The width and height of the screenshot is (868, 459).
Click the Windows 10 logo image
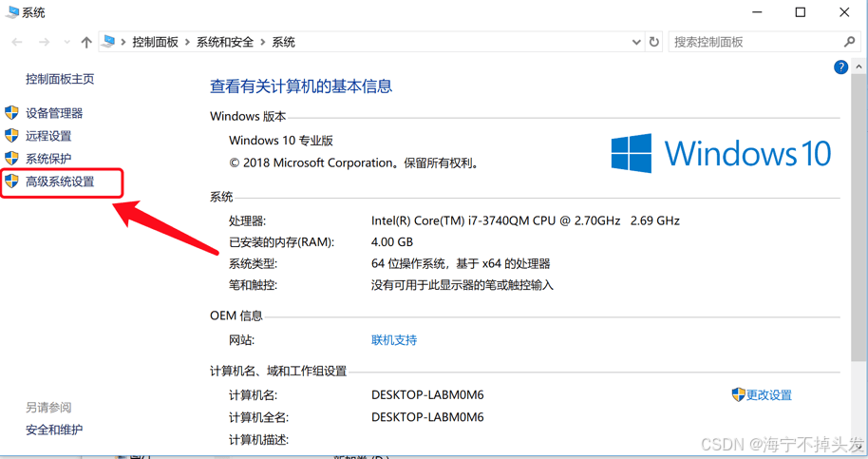tap(721, 153)
